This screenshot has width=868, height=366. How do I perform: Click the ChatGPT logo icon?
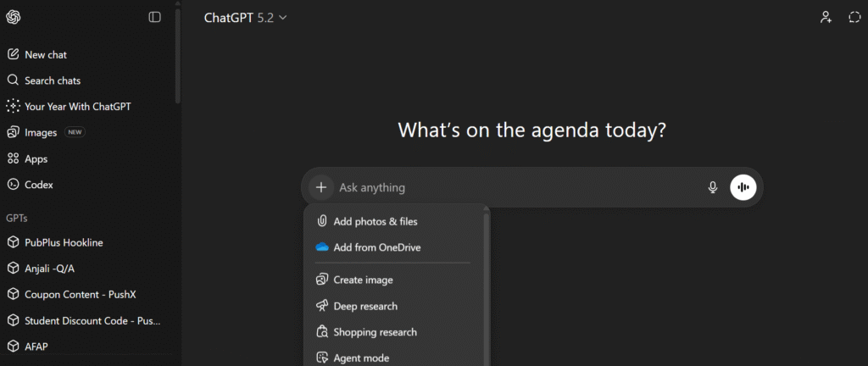coord(14,17)
